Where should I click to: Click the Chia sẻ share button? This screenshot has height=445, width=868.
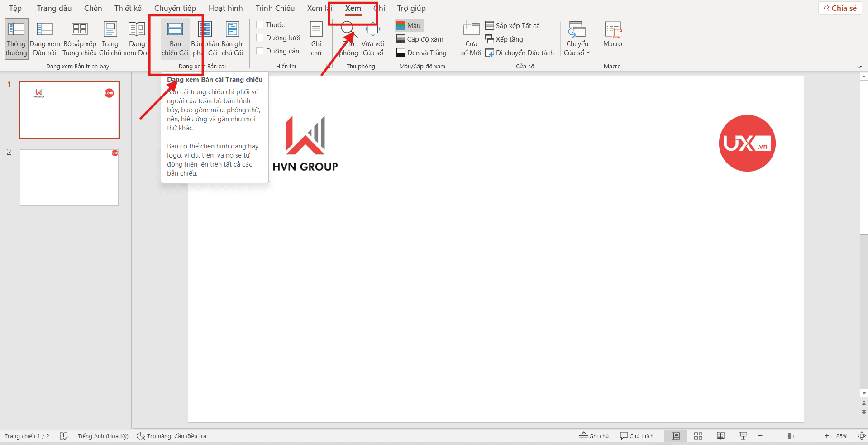click(839, 8)
